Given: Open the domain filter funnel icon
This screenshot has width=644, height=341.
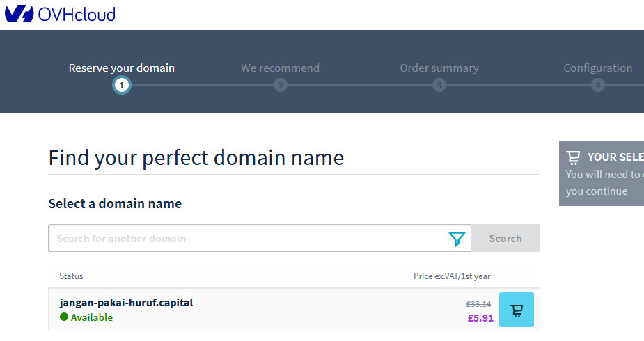Looking at the screenshot, I should point(457,239).
